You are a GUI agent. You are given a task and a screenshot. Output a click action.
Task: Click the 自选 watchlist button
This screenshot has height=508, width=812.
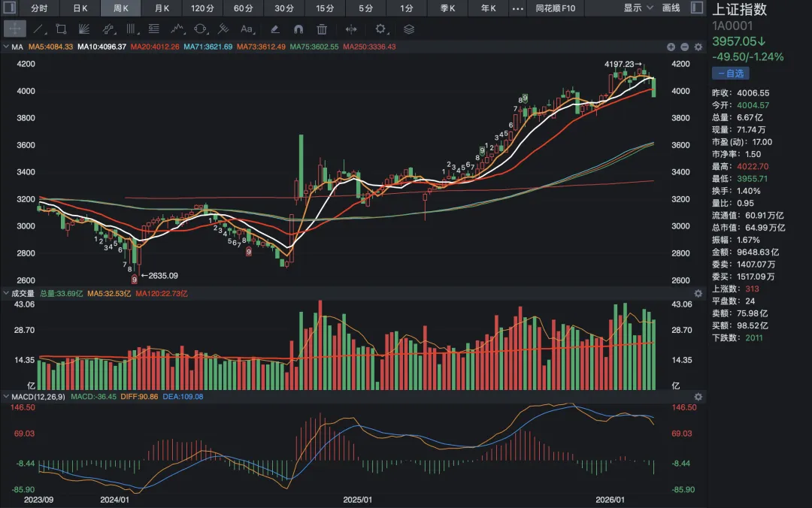pyautogui.click(x=730, y=73)
